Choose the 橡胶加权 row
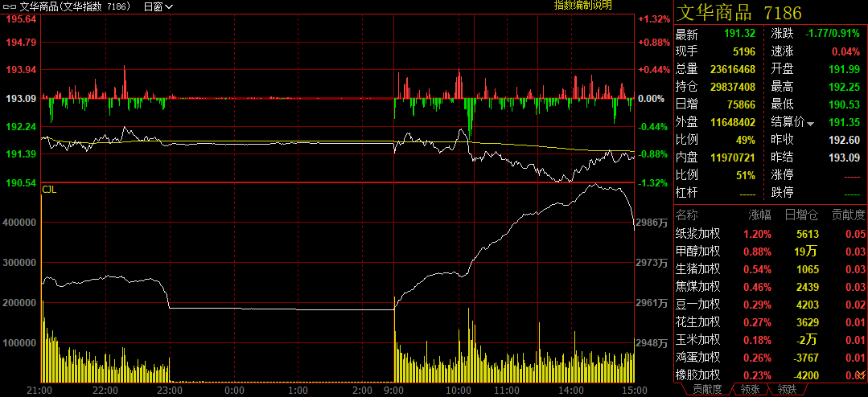The image size is (868, 397). pos(697,374)
